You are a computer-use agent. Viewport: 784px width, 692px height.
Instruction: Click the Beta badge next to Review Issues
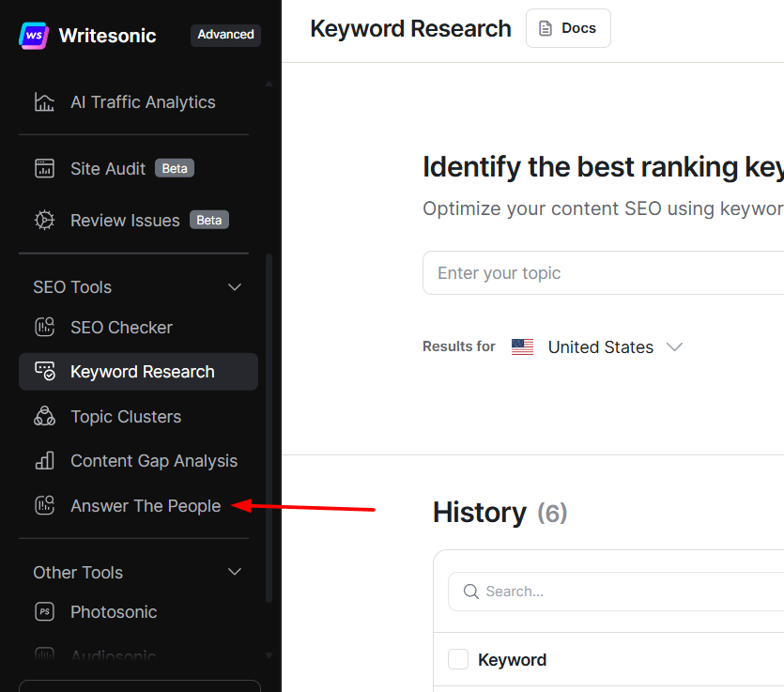coord(209,220)
